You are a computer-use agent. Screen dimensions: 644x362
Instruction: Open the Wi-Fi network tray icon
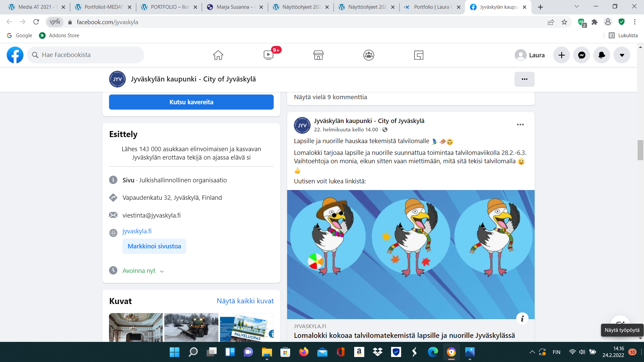[572, 352]
